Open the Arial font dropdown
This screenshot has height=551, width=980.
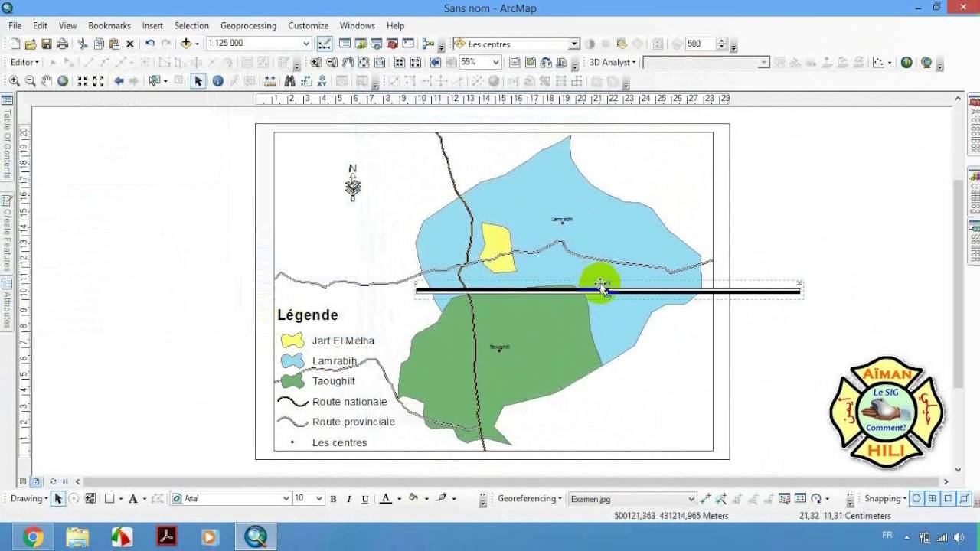(286, 499)
